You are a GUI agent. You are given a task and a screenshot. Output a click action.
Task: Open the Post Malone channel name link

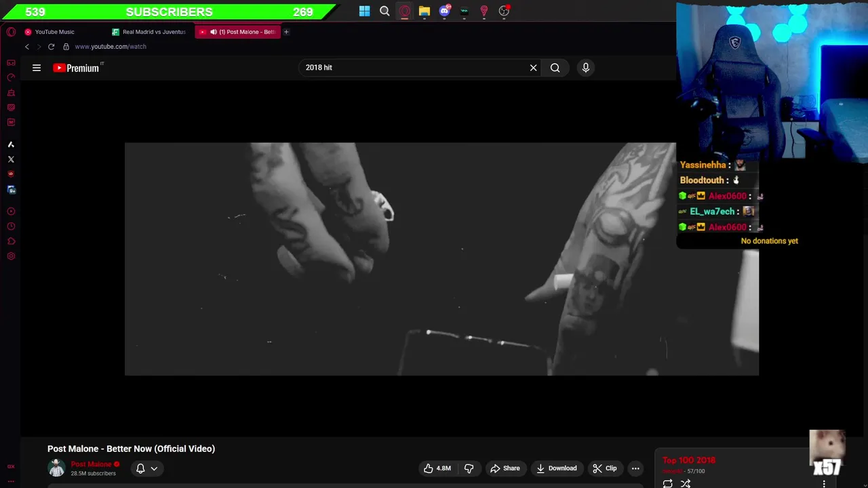pyautogui.click(x=91, y=464)
